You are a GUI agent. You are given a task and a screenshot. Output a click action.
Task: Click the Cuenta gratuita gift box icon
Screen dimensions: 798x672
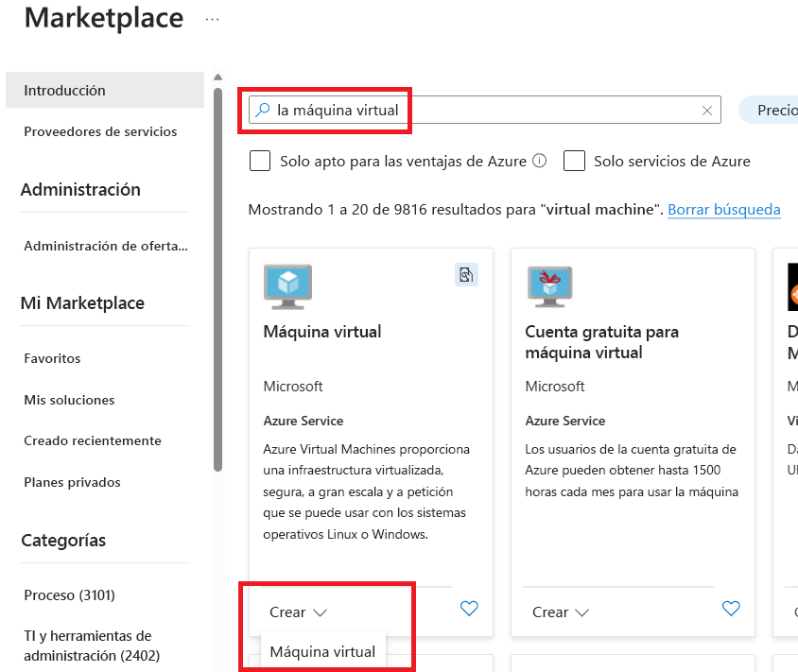pos(549,286)
